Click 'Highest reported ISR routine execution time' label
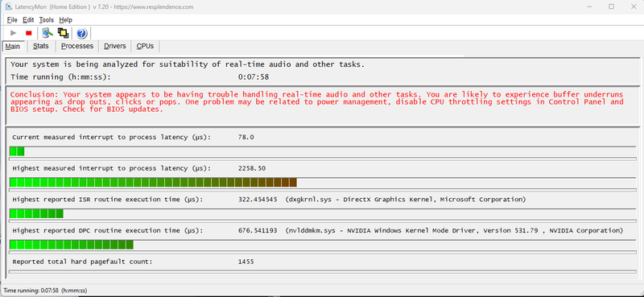644x297 pixels. (108, 200)
